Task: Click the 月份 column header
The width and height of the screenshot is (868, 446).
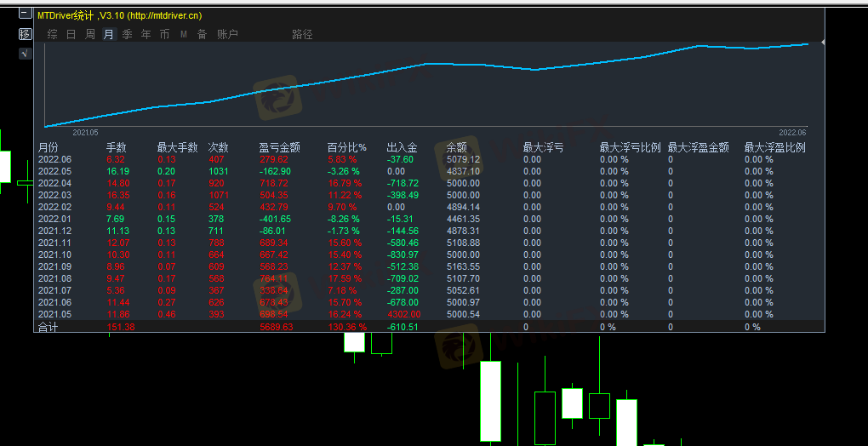Action: tap(49, 147)
